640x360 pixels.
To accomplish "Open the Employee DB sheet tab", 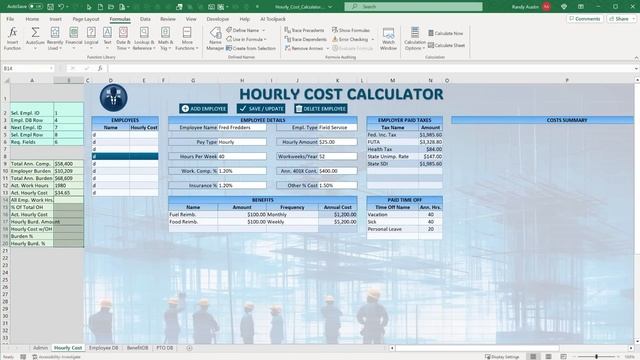I will coord(103,348).
